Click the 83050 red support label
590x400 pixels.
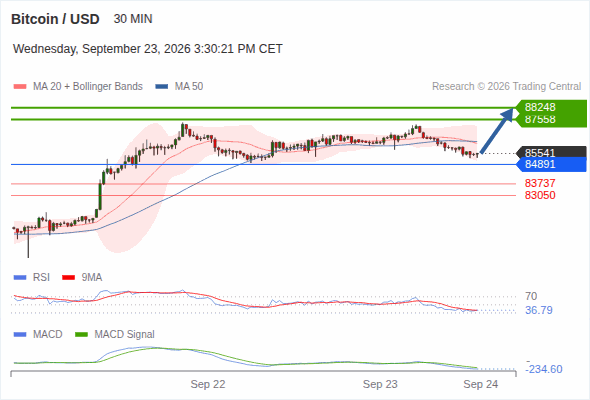click(x=540, y=195)
